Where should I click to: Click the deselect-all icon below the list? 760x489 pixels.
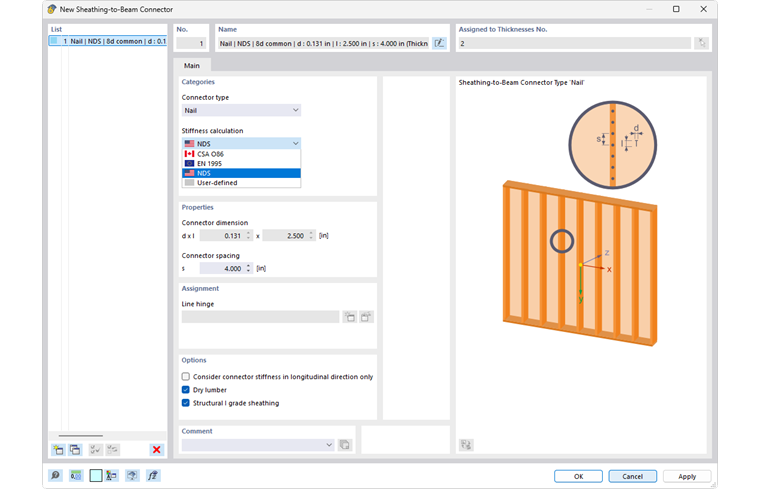(112, 450)
